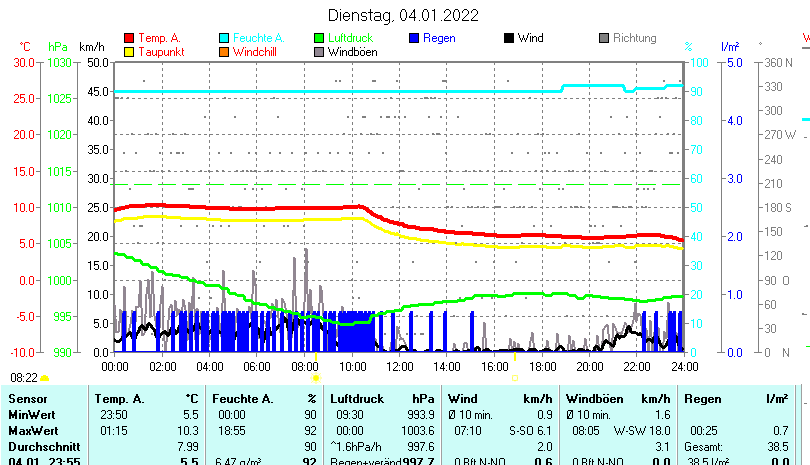
Task: Click the chart title Dienstag, 04.01.2022
Action: [403, 15]
